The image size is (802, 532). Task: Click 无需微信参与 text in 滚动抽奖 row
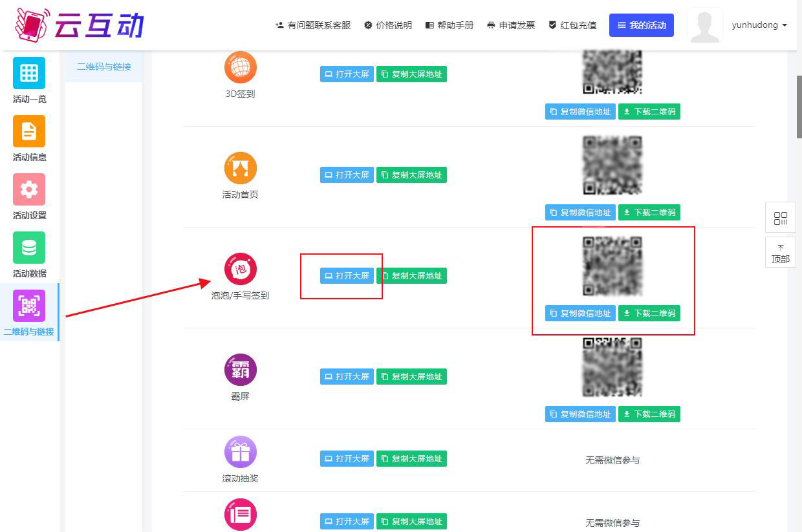612,460
